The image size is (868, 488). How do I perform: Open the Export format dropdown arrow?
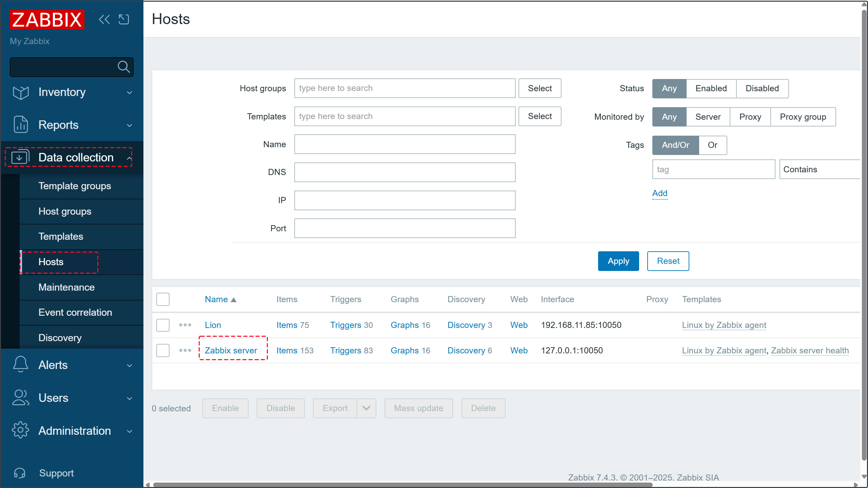point(366,408)
